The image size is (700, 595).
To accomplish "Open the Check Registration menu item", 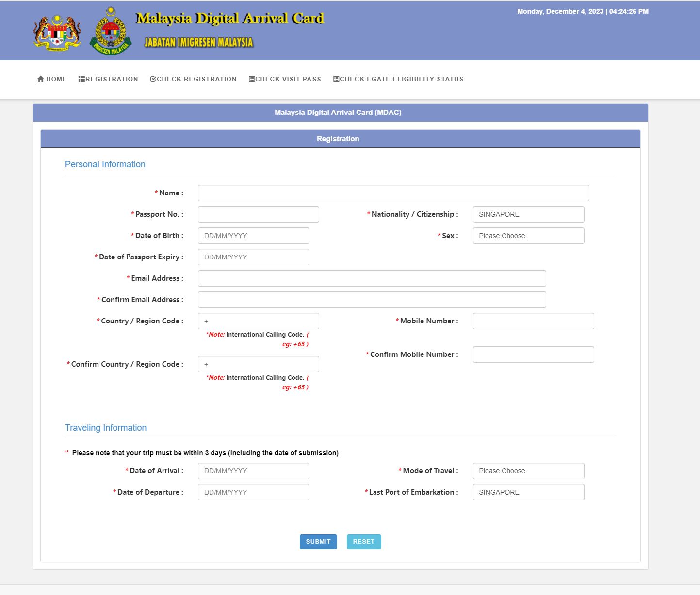I will point(196,79).
